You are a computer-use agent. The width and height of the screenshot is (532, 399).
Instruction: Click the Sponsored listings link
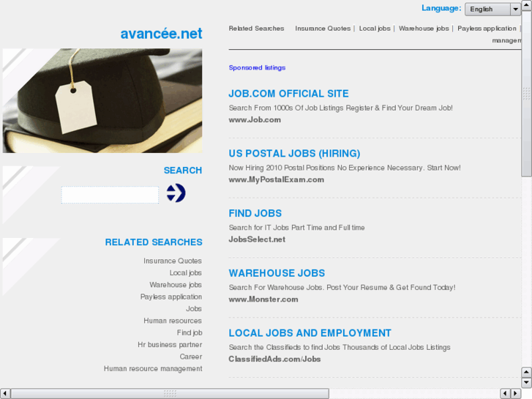tap(257, 67)
